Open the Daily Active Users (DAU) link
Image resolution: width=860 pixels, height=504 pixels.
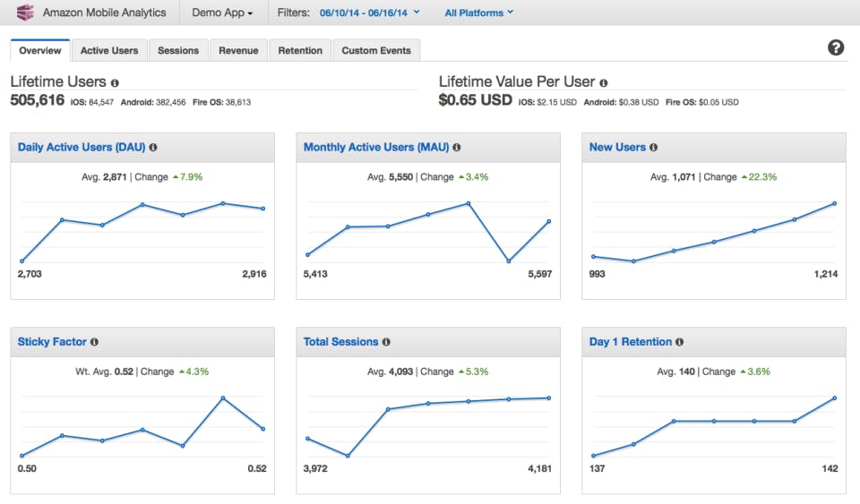[82, 148]
